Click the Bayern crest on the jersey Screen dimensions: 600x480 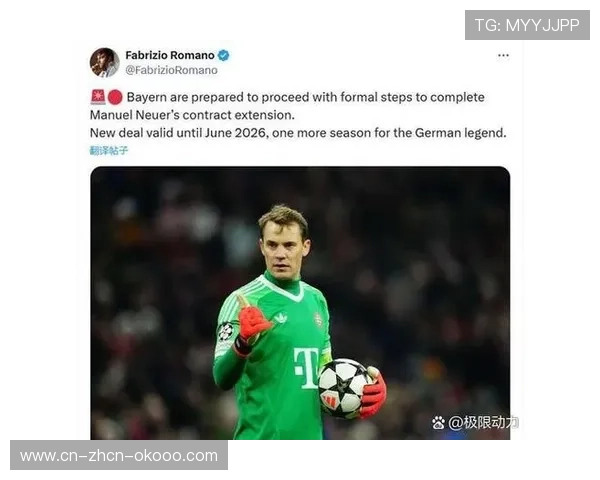(x=318, y=320)
